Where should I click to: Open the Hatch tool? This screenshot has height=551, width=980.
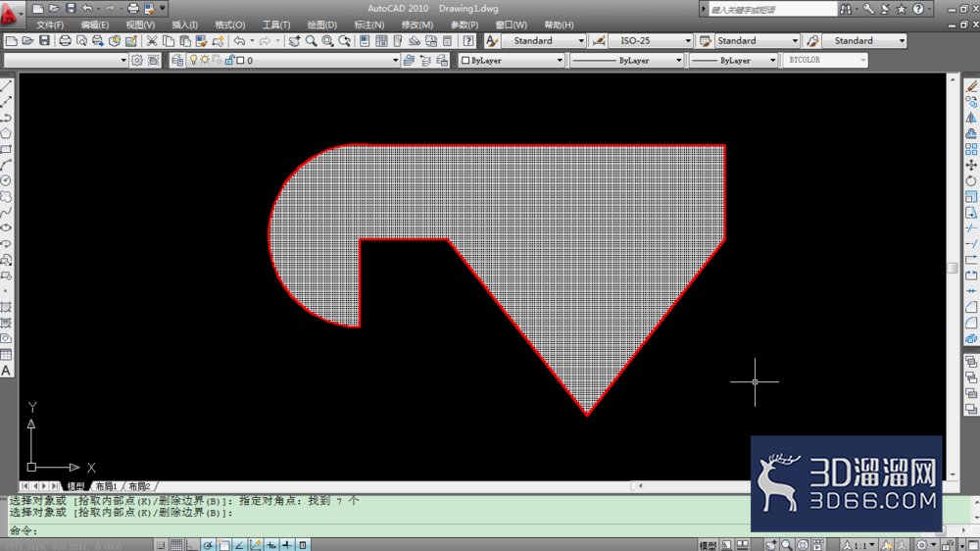coord(6,307)
